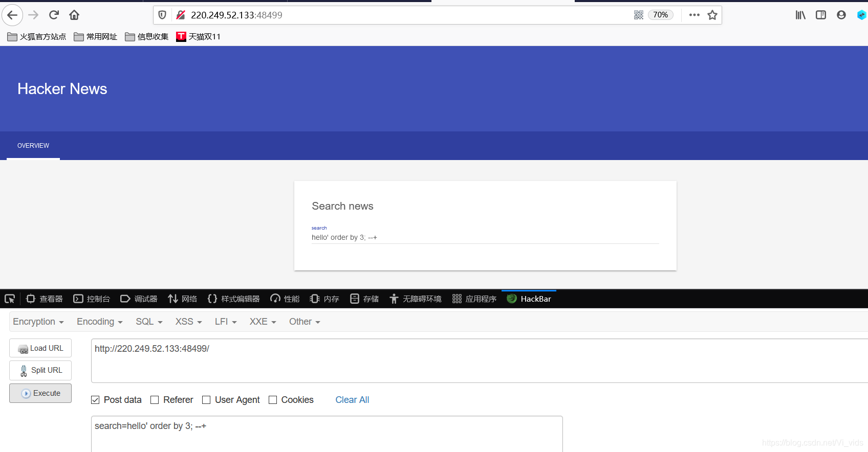Click the Load URL button
Image resolution: width=868 pixels, height=452 pixels.
pyautogui.click(x=40, y=348)
